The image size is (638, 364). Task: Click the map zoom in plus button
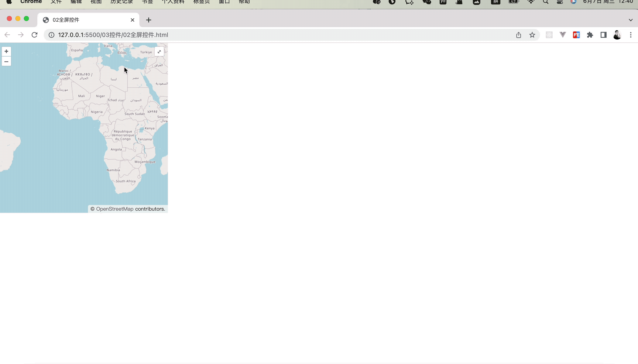click(6, 51)
